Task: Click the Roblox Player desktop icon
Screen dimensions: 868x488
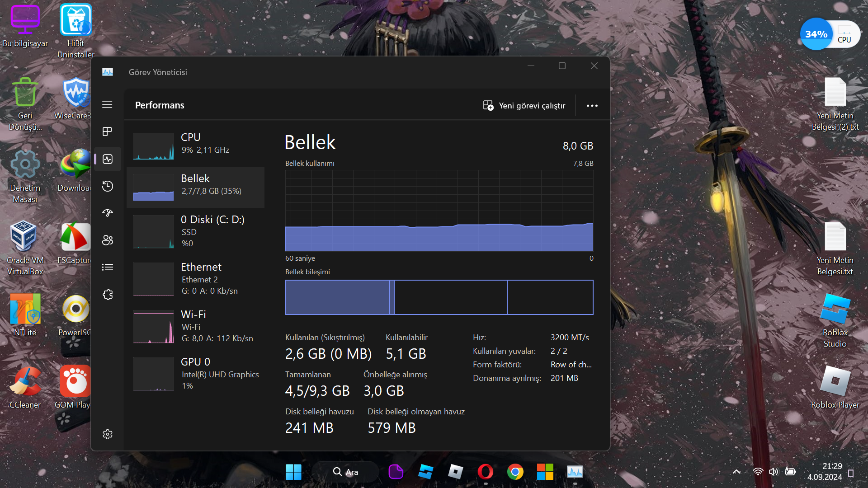Action: 835,388
